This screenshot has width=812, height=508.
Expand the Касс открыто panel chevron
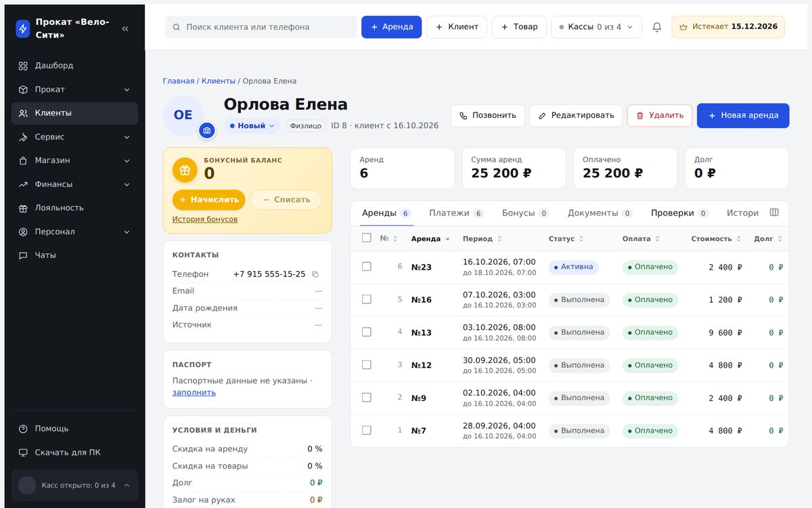127,485
